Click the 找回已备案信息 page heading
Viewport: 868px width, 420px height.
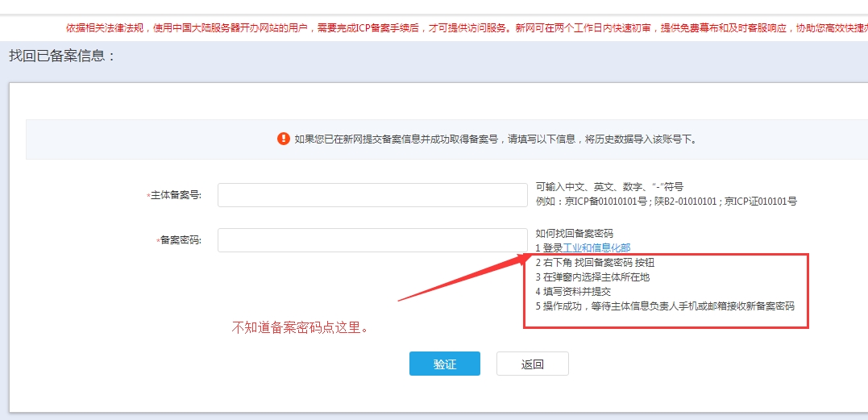pos(63,56)
